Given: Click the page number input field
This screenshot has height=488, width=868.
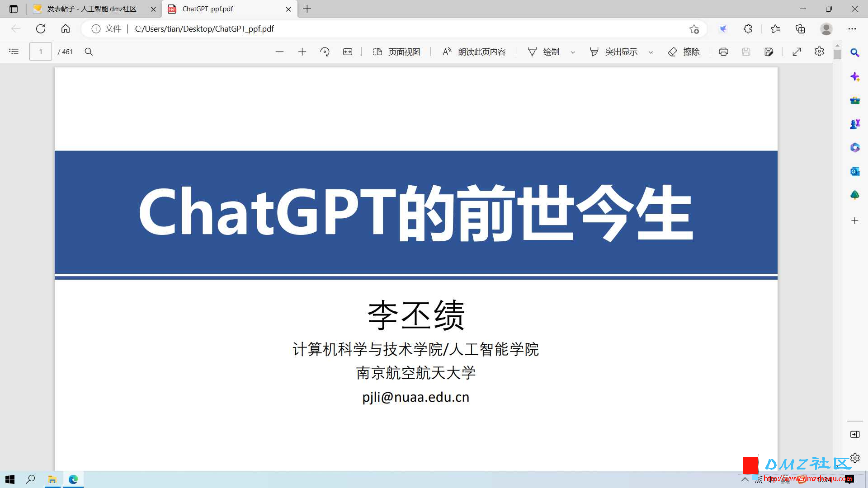Looking at the screenshot, I should pyautogui.click(x=41, y=52).
